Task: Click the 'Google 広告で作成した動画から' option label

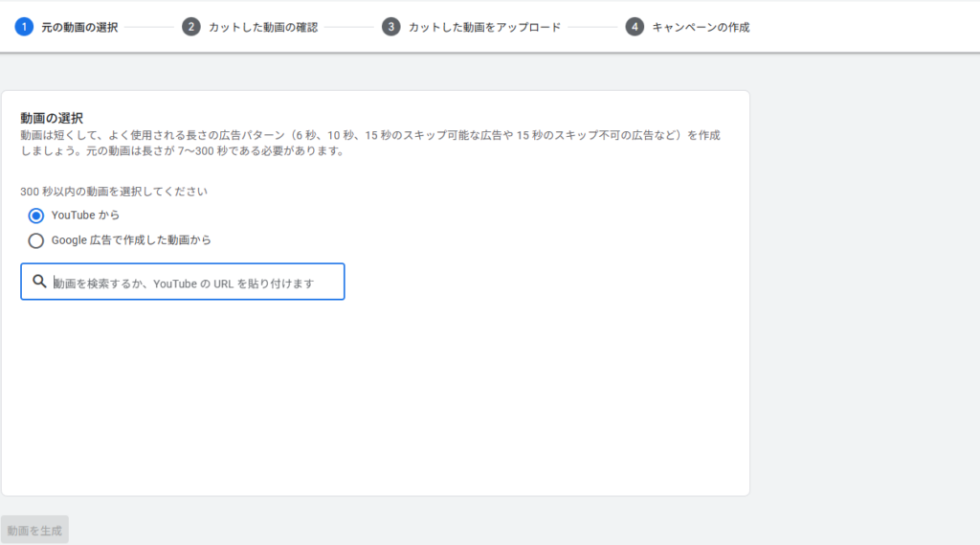Action: [x=131, y=240]
